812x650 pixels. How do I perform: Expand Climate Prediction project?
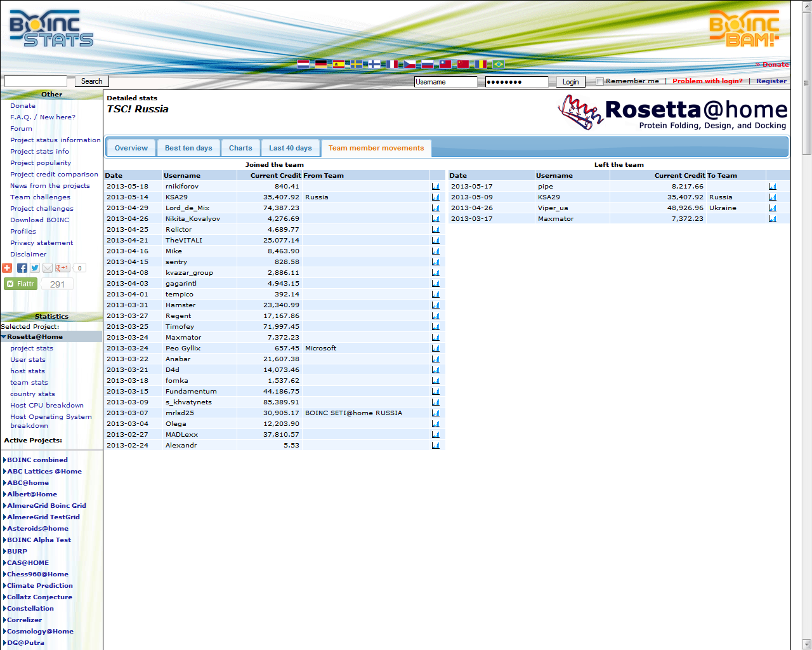pos(4,586)
